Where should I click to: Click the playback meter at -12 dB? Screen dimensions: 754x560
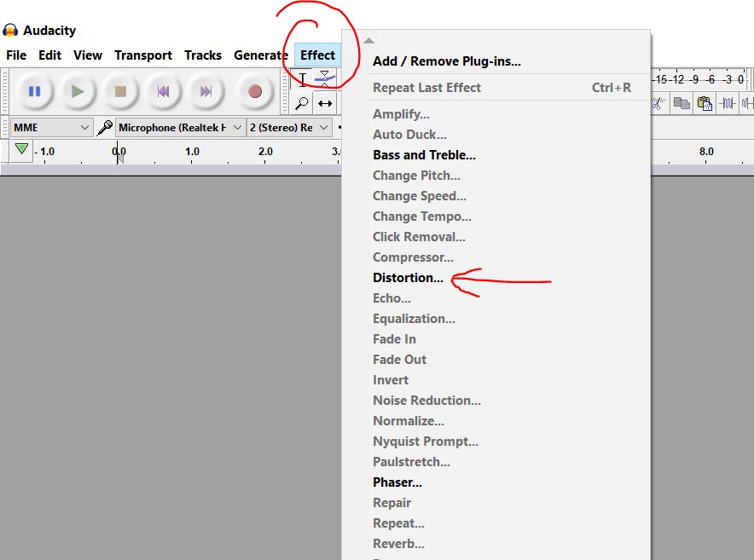[678, 79]
